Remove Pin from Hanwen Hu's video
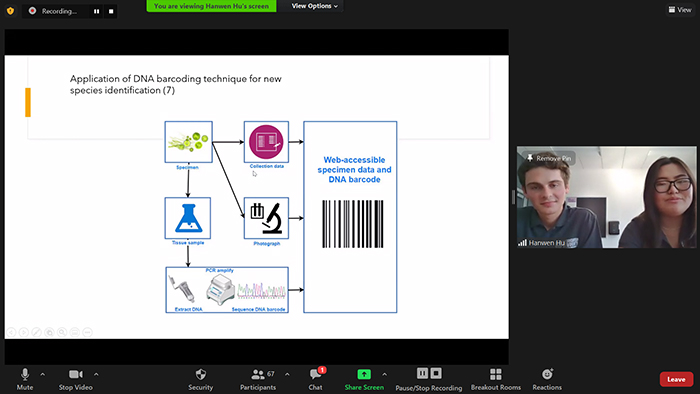 point(549,158)
